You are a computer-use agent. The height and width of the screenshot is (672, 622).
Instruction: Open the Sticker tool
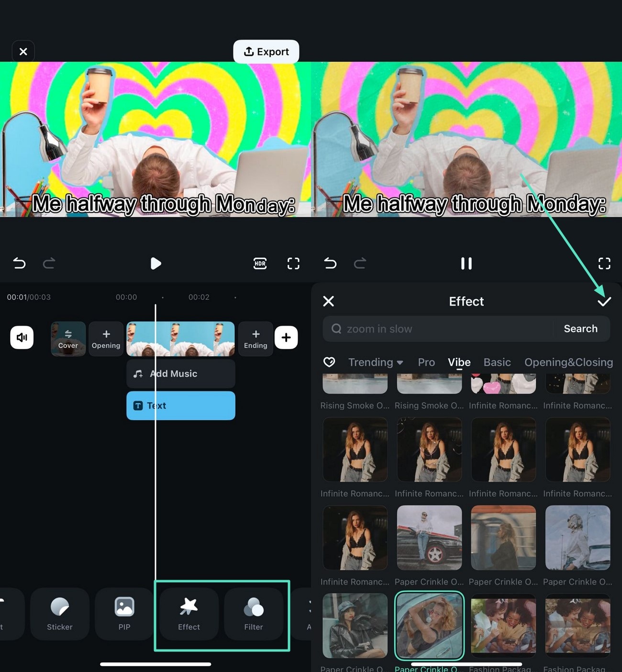(60, 614)
